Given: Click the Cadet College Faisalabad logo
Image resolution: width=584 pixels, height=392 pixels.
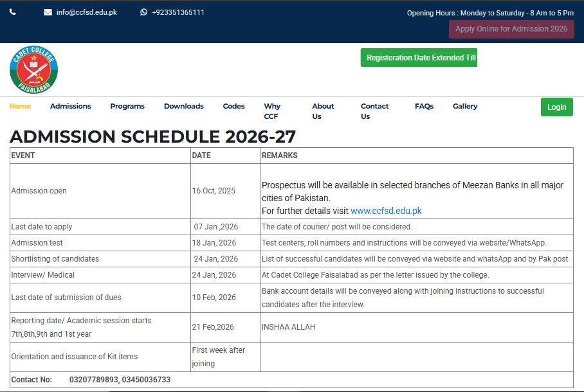Looking at the screenshot, I should 33,70.
